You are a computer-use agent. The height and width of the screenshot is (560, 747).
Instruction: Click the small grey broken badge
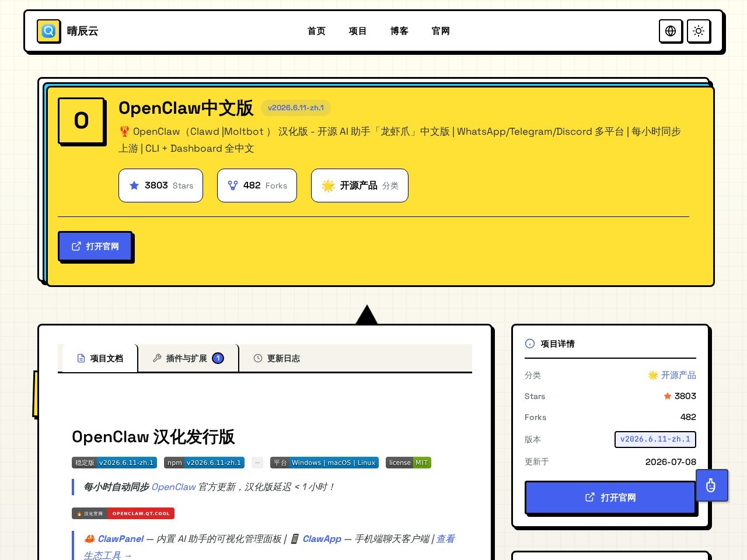tap(257, 463)
